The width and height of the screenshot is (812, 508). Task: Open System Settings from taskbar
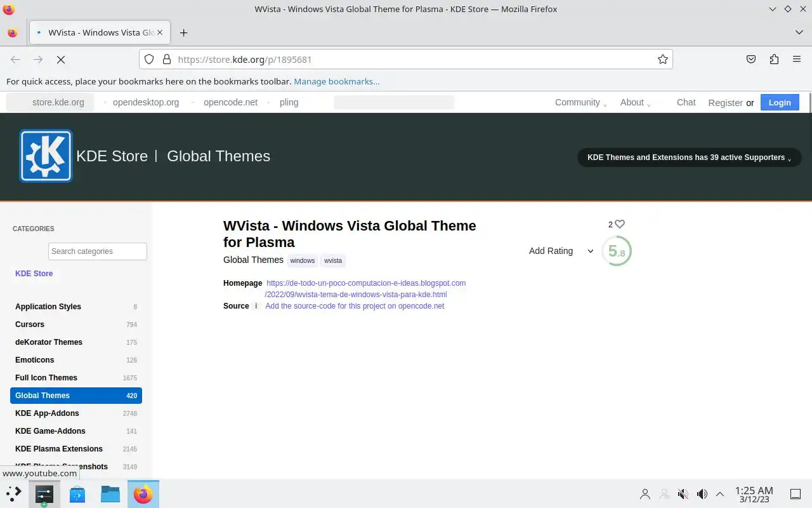[x=44, y=493]
